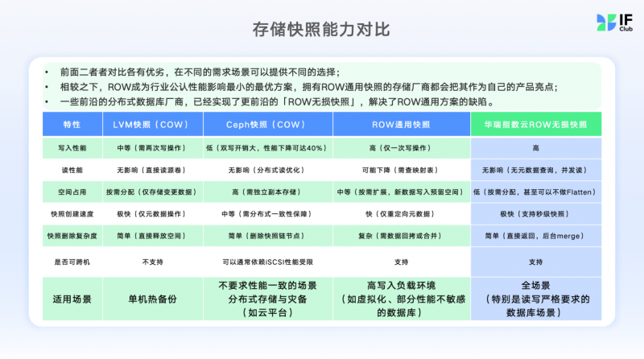The height and width of the screenshot is (359, 644).
Task: Click cell 简单（直接返回，后台merge）
Action: pyautogui.click(x=536, y=236)
